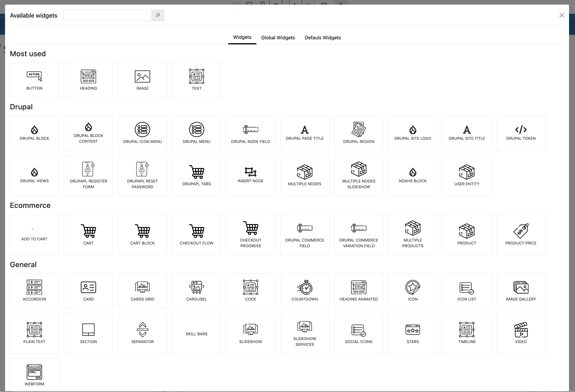
Task: Select the Stars widget
Action: coord(413,333)
